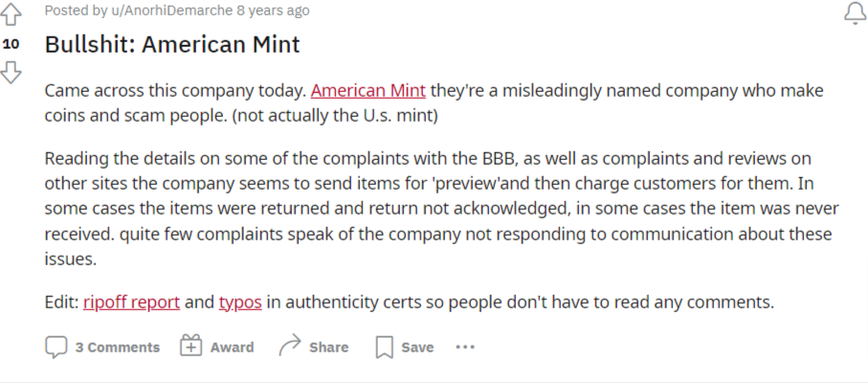Open the Share options via Share text
Viewport: 868px width, 383px height.
coord(329,348)
